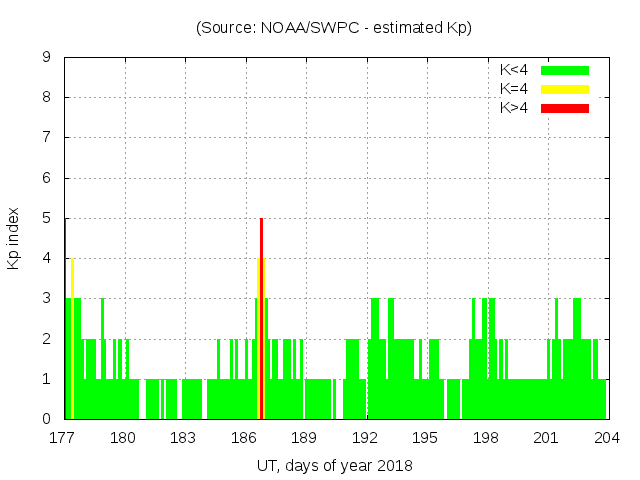Click the 177 x-axis tick label

click(x=63, y=437)
